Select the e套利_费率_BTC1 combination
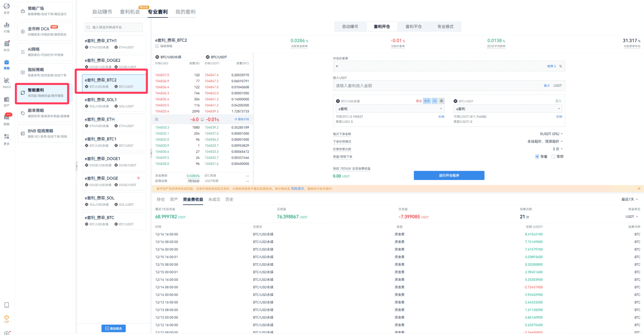This screenshot has height=335, width=644. coord(114,142)
